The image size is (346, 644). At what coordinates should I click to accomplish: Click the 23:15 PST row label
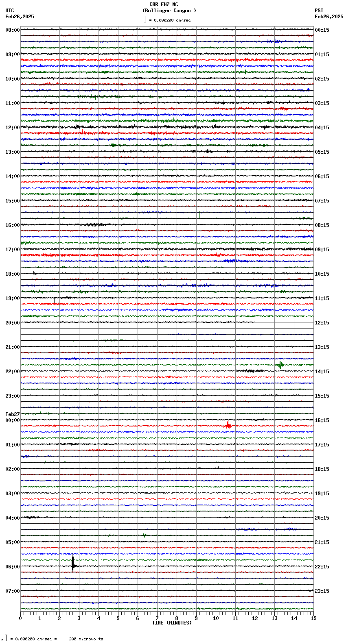pos(322,591)
